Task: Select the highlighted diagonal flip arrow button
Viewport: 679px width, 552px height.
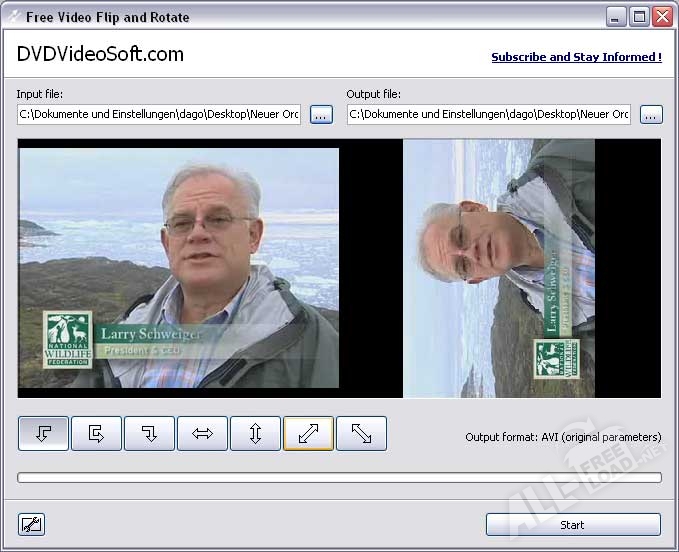Action: [x=308, y=433]
